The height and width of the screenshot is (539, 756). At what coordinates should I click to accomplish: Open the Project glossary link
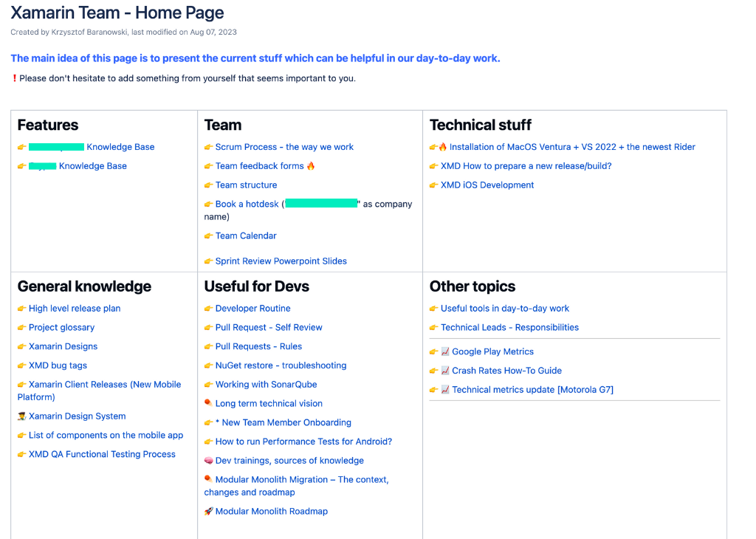click(62, 327)
